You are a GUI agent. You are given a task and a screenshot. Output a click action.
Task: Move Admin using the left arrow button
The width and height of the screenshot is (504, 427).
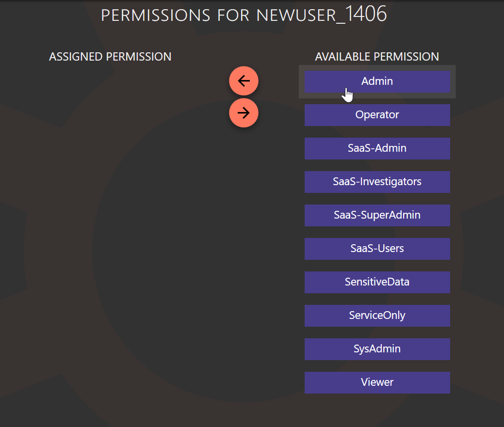(x=244, y=80)
